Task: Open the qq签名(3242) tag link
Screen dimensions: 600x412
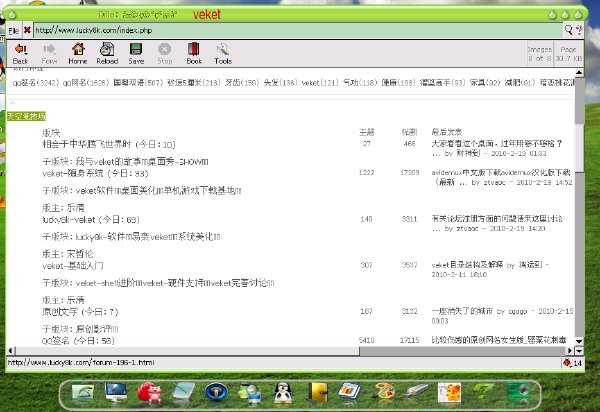Action: pos(36,82)
